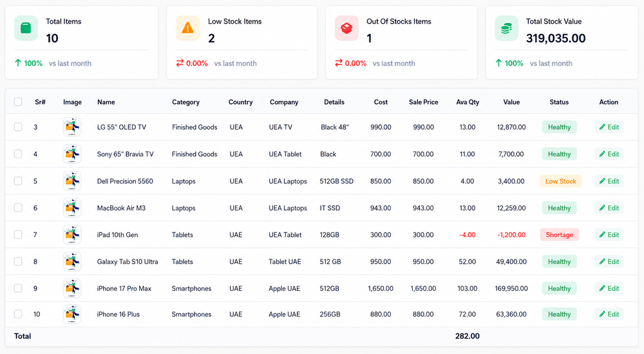Open Edit for iPhone 16 Plus
Screen dimensions: 644x354
coord(609,314)
